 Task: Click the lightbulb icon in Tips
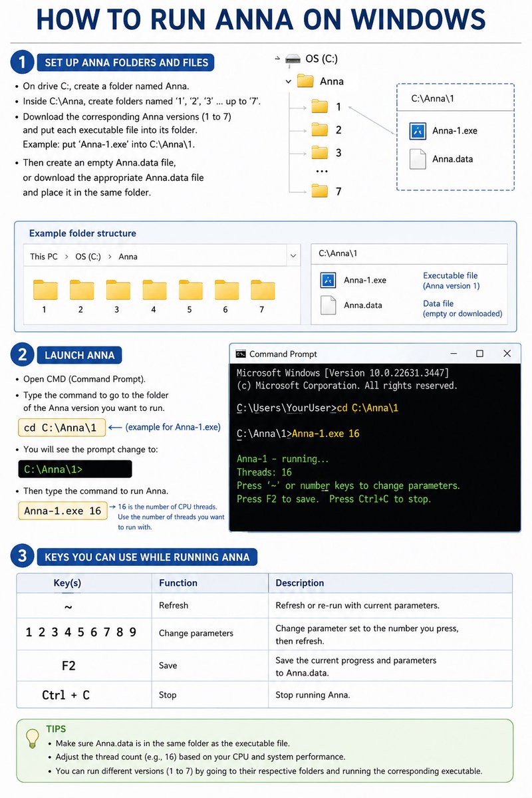point(32,738)
